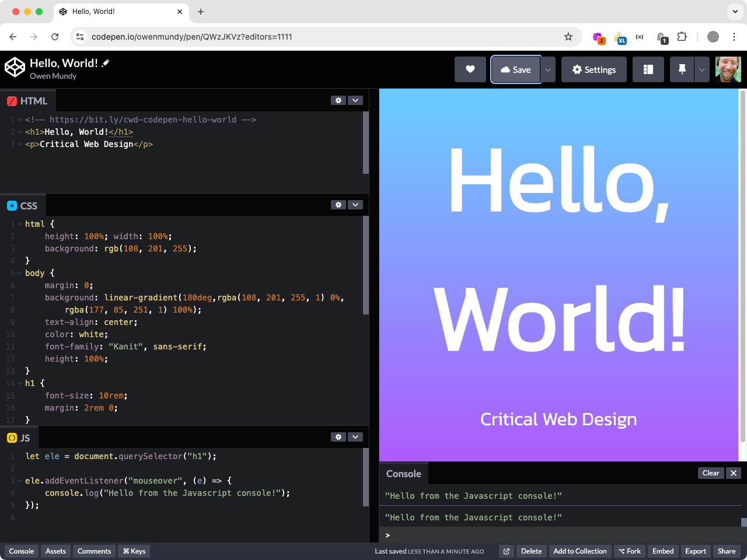
Task: Close the Console panel with the X
Action: point(734,473)
